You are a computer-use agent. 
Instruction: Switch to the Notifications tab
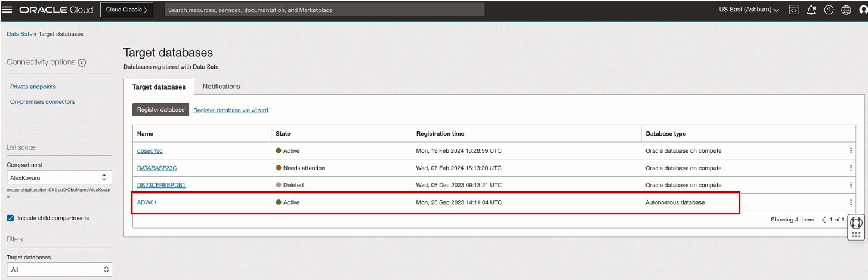coord(221,87)
